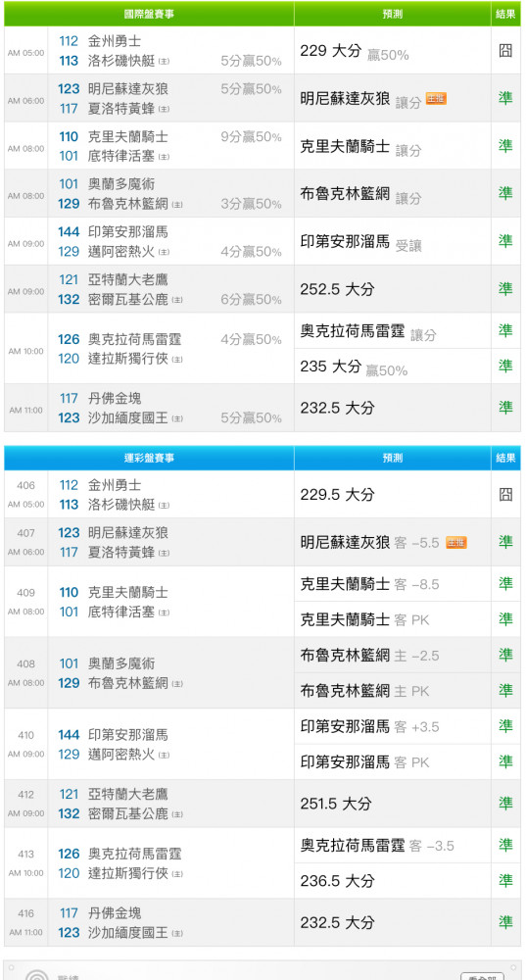The width and height of the screenshot is (526, 980).
Task: Click 232.5 大分 prediction in 國際盤 table
Action: click(x=337, y=408)
